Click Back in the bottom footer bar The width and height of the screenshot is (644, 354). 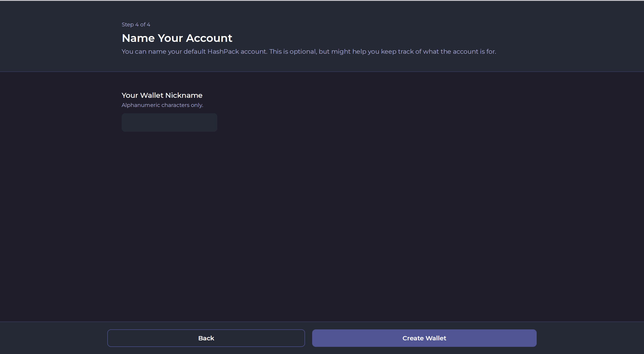(x=206, y=338)
